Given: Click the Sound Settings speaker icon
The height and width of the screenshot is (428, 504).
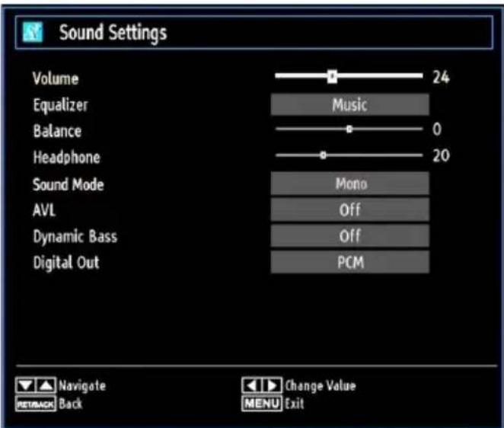Looking at the screenshot, I should (33, 32).
